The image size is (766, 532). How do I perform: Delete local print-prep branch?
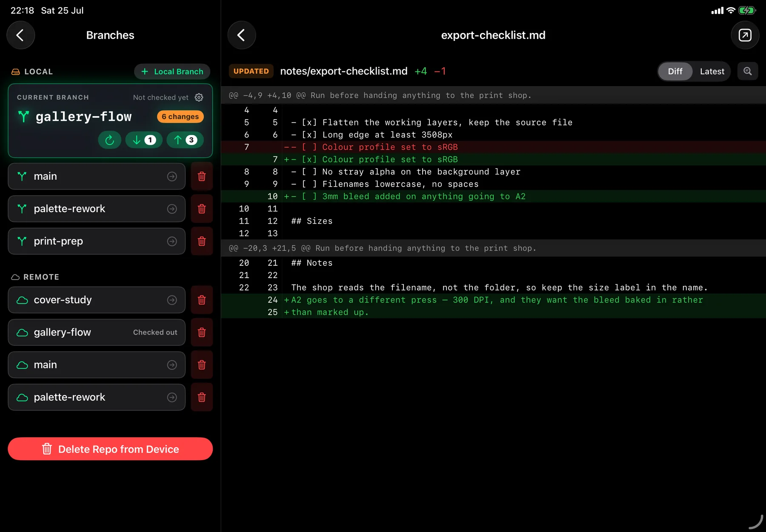(202, 241)
